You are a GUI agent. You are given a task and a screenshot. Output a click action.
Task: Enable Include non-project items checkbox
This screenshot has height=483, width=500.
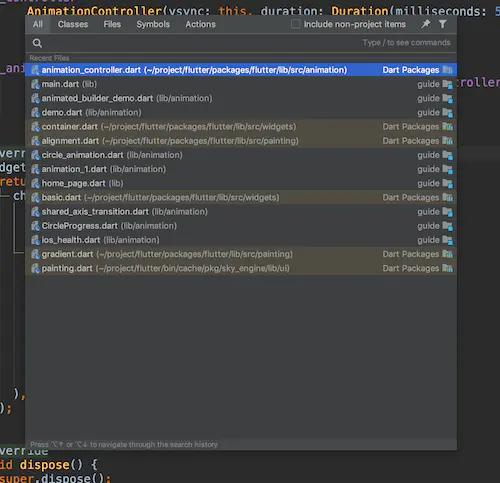tap(295, 24)
